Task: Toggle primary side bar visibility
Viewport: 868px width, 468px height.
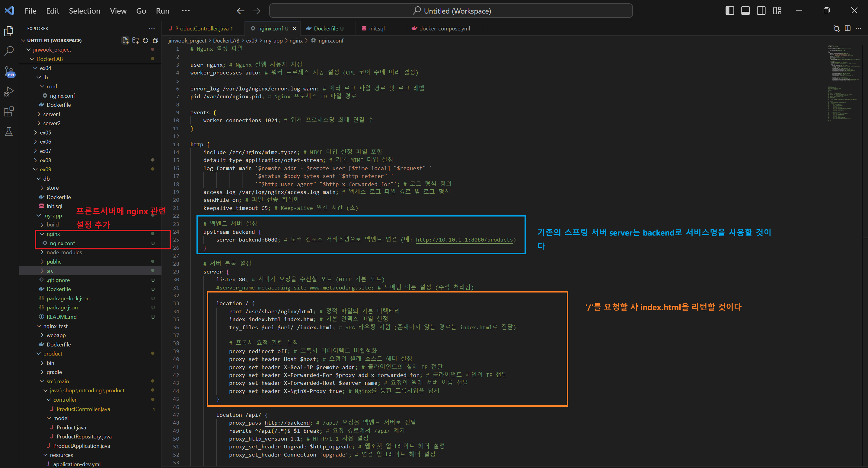Action: click(730, 11)
